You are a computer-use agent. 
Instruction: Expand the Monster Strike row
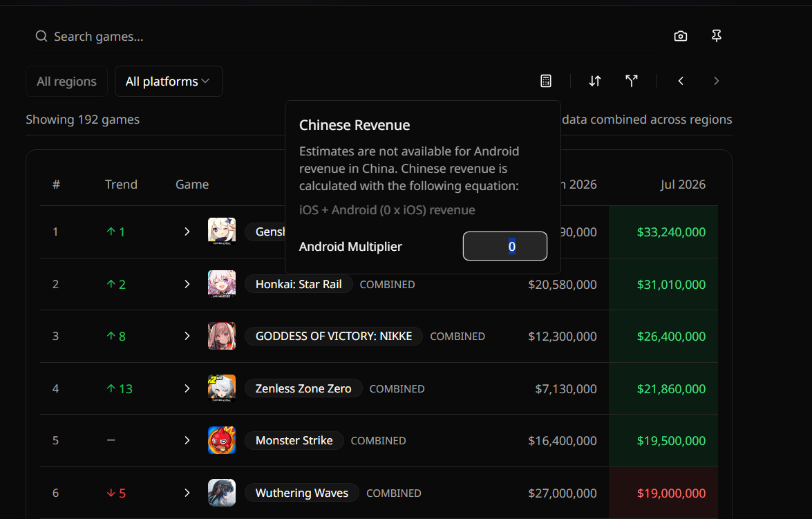point(187,440)
